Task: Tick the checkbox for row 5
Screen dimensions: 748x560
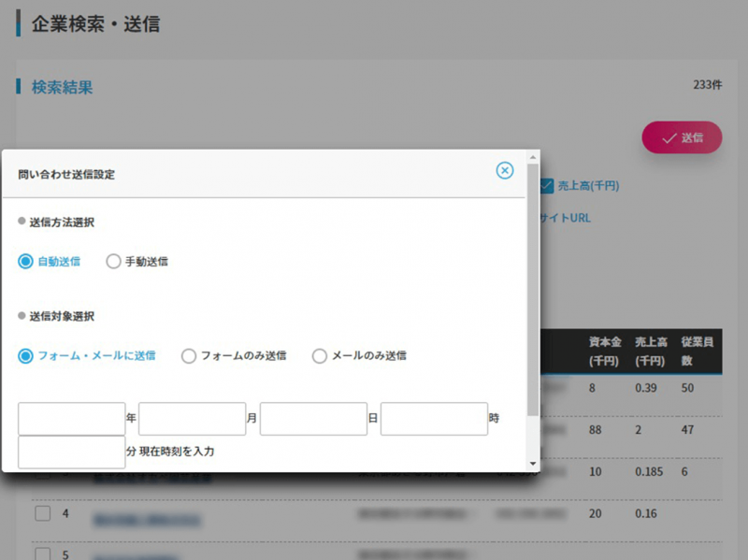Action: pos(43,553)
